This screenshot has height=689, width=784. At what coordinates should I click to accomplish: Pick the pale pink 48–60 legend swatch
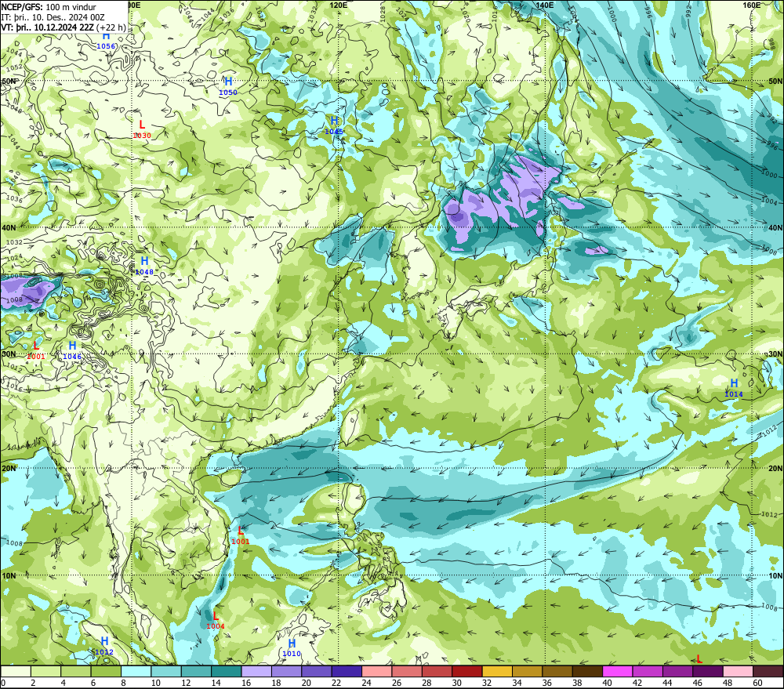tap(738, 671)
